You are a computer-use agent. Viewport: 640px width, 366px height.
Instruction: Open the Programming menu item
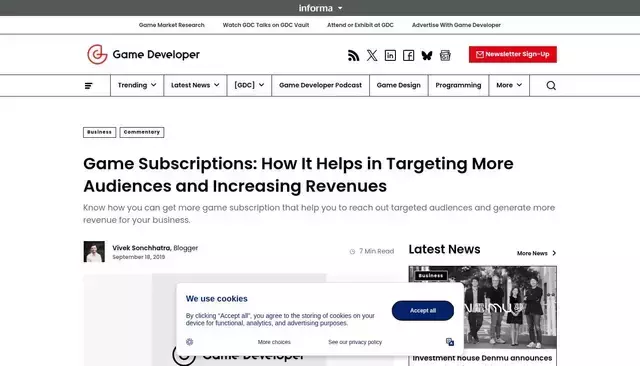(x=458, y=85)
